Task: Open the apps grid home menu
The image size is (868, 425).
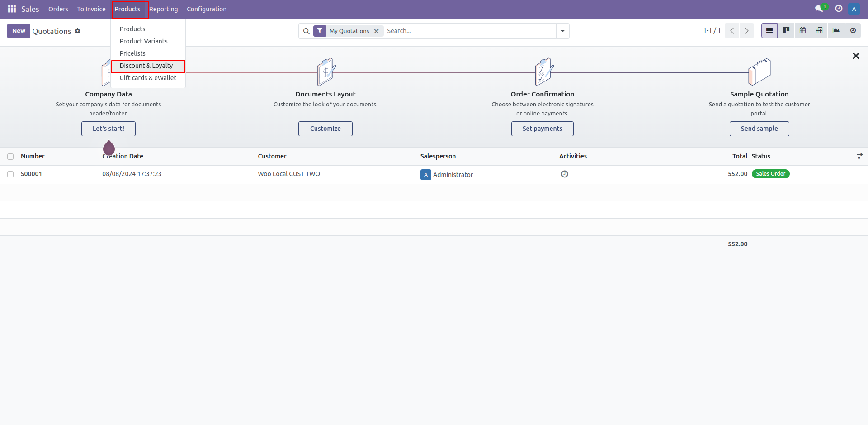Action: (12, 9)
